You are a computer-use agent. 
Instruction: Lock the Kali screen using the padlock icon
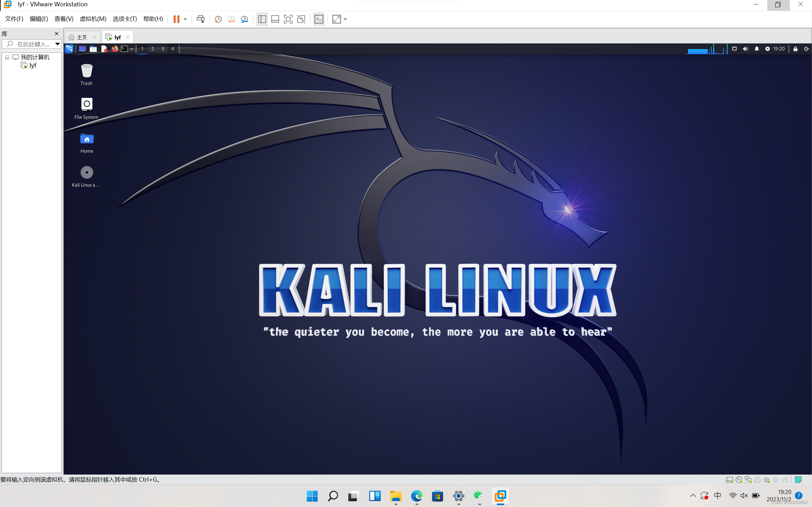pos(795,48)
